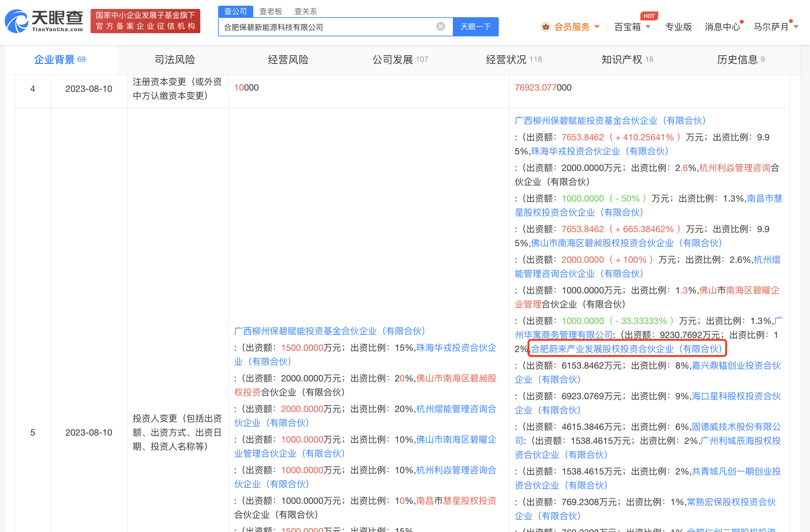
Task: Click the 1000.0000 (-33.33333%) amount
Action: 618,321
